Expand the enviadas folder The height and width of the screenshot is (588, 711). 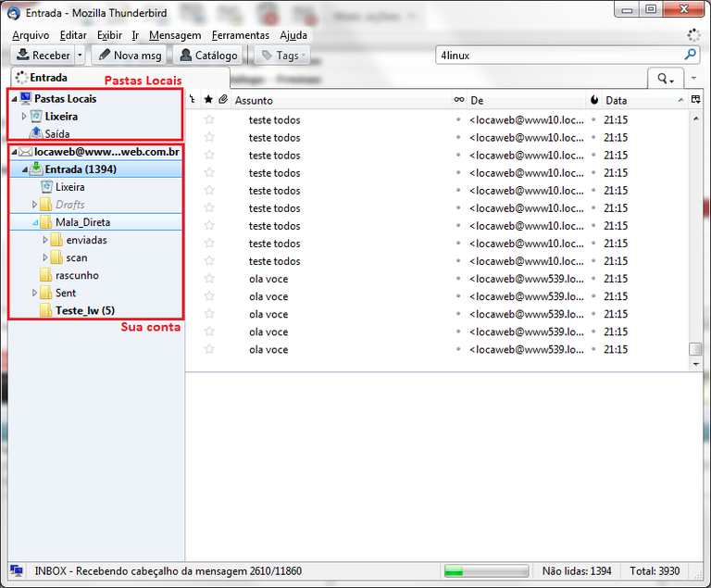click(x=44, y=240)
